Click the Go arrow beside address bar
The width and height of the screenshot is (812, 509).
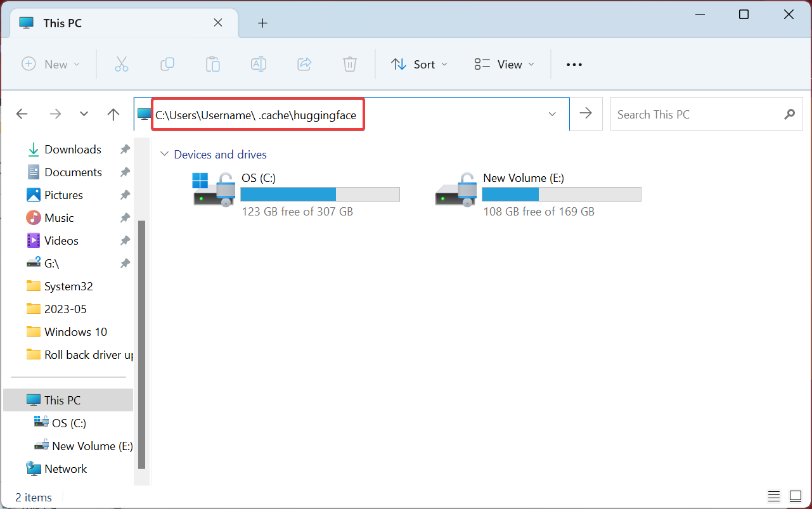coord(586,114)
